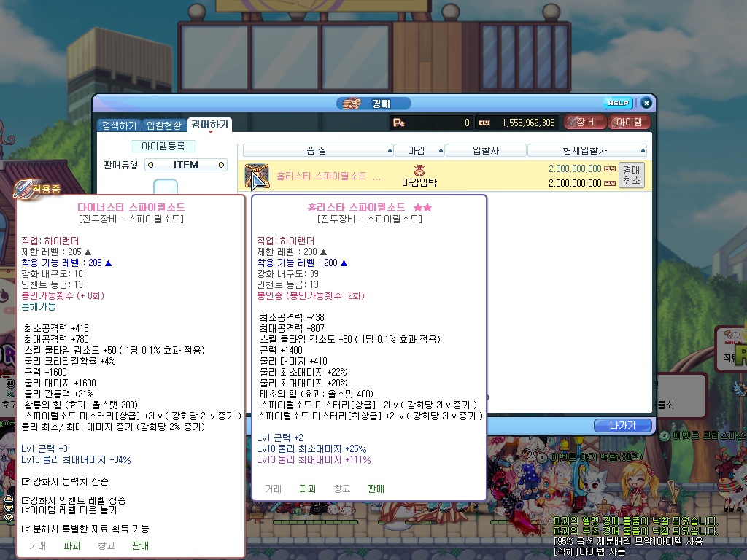Click the Holystar Spiral Sword item icon
The image size is (747, 560).
pyautogui.click(x=257, y=176)
